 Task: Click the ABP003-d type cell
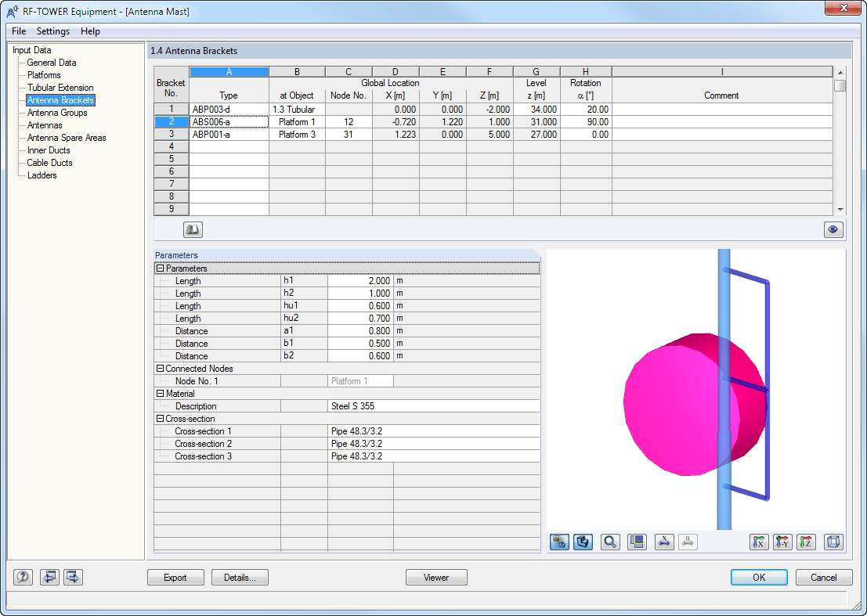tap(229, 110)
